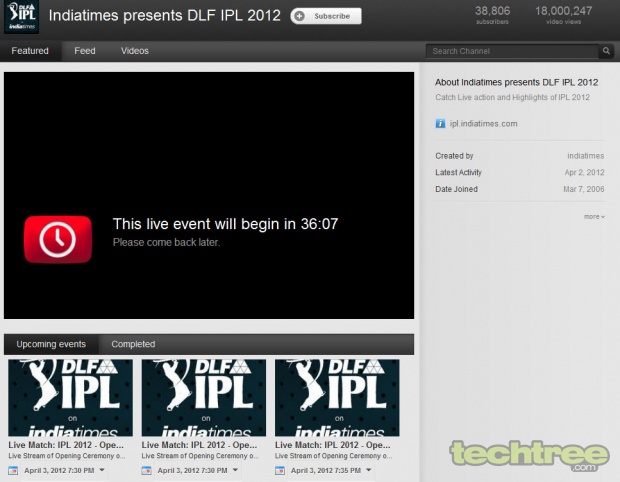
Task: Switch to the Completed events tab
Action: click(133, 344)
